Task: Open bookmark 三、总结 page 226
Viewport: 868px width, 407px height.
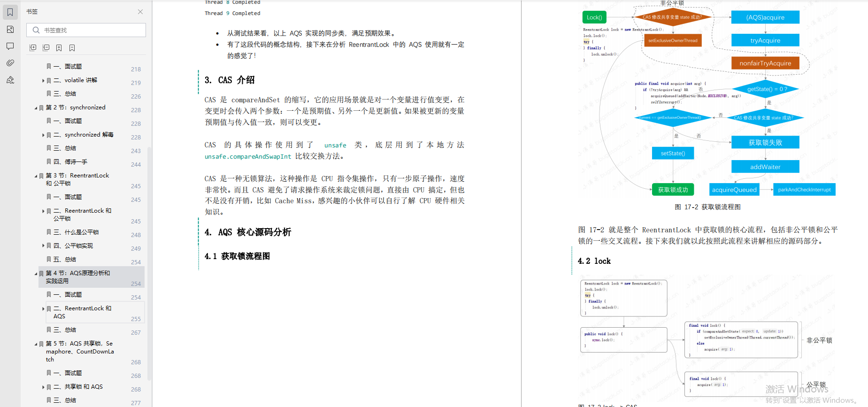Action: (65, 94)
